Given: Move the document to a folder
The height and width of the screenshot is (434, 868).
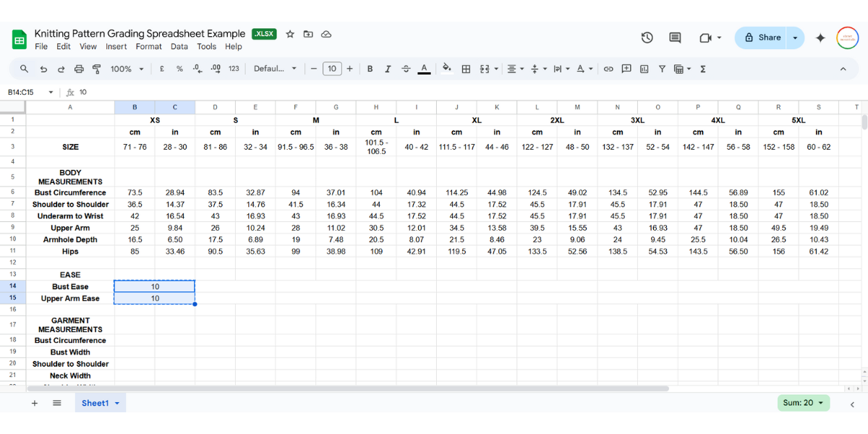Looking at the screenshot, I should pos(308,34).
